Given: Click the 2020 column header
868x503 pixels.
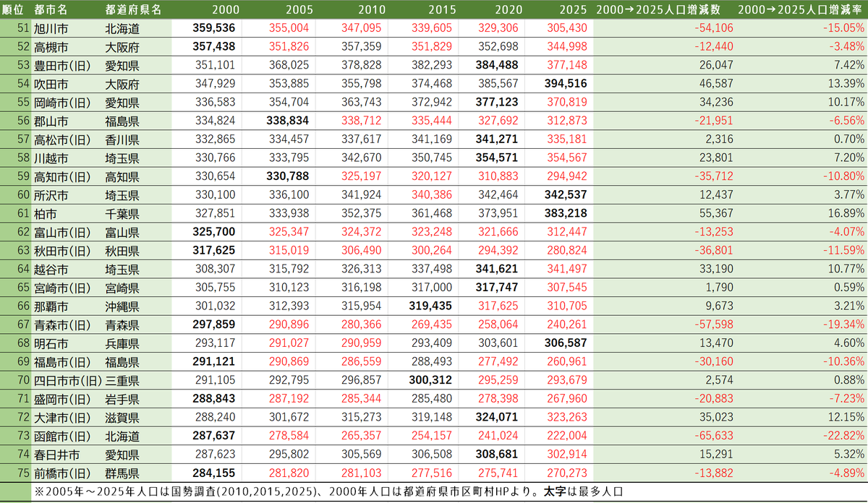Looking at the screenshot, I should 509,9.
